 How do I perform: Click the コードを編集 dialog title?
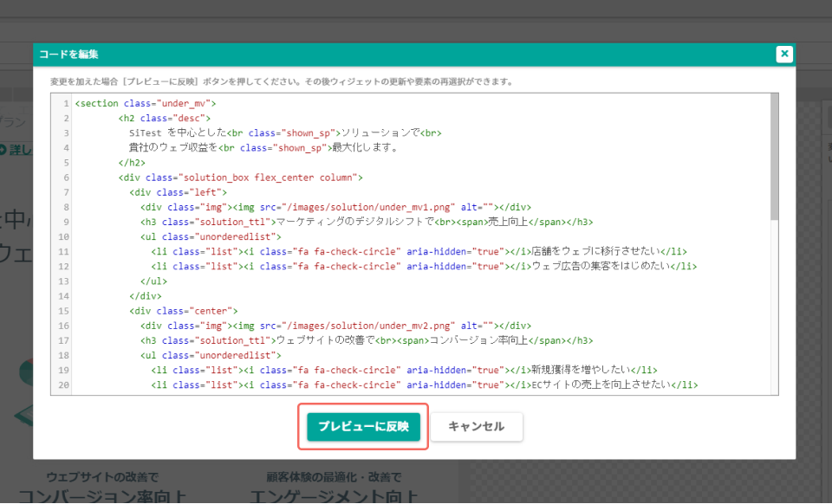click(68, 54)
